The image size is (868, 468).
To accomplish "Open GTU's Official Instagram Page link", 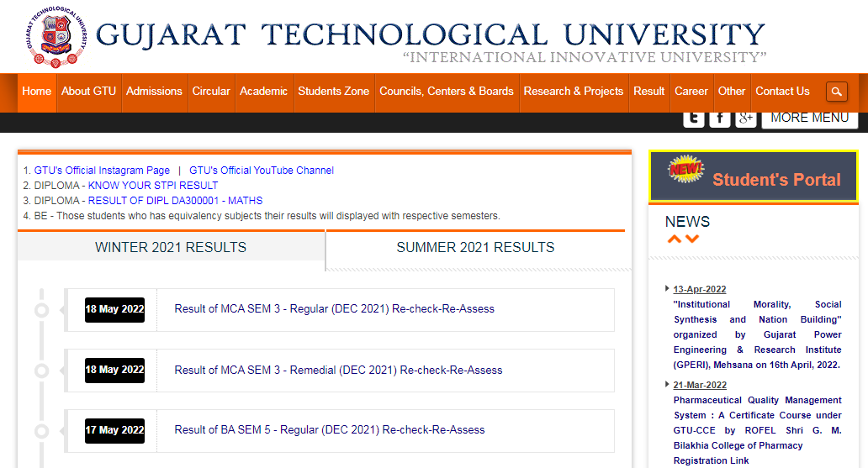I will 102,171.
